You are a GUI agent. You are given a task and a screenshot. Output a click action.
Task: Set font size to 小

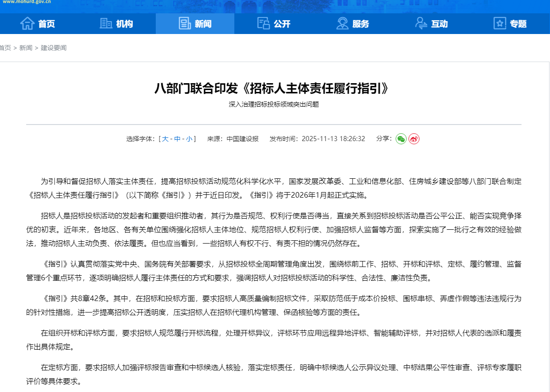point(189,139)
